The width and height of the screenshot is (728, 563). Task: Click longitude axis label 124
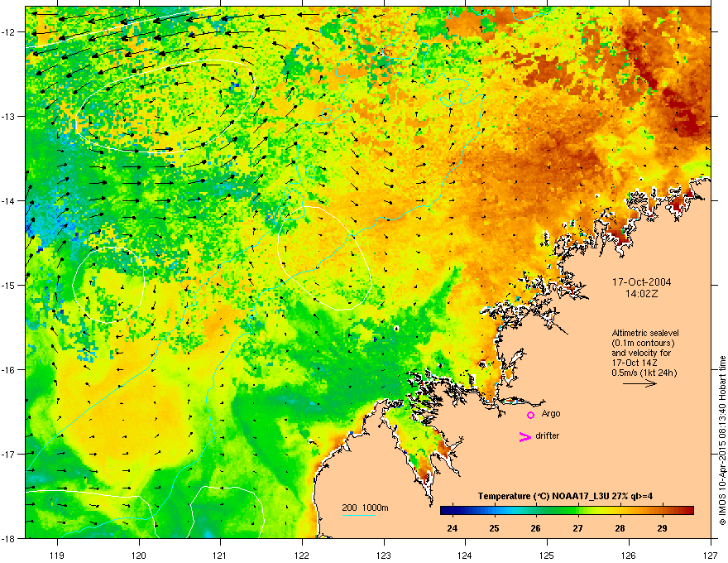465,555
